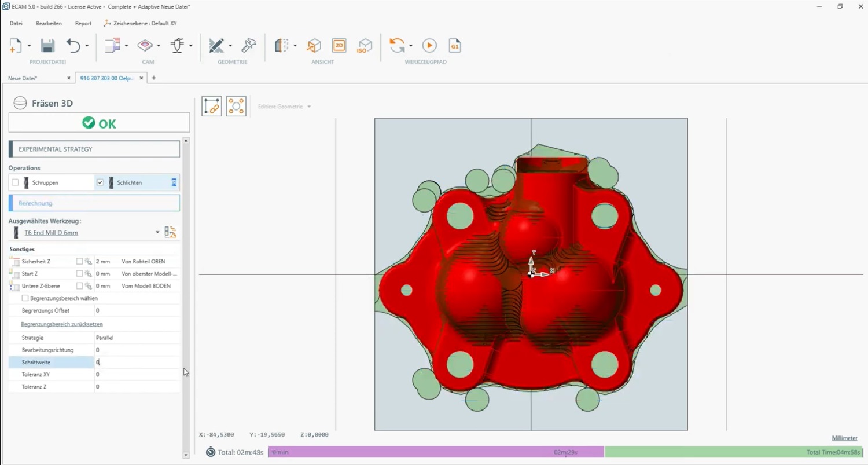868x465 pixels.
Task: Click the undo arrow icon
Action: (73, 46)
